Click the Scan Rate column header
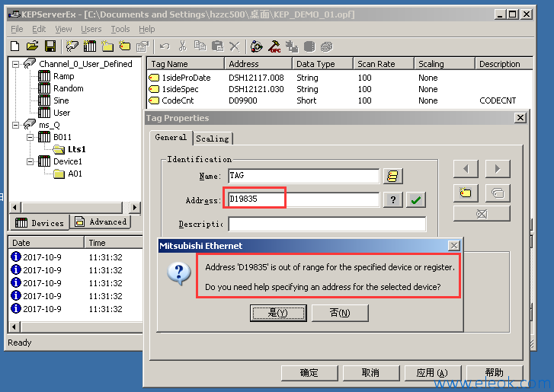The image size is (554, 392). point(383,64)
